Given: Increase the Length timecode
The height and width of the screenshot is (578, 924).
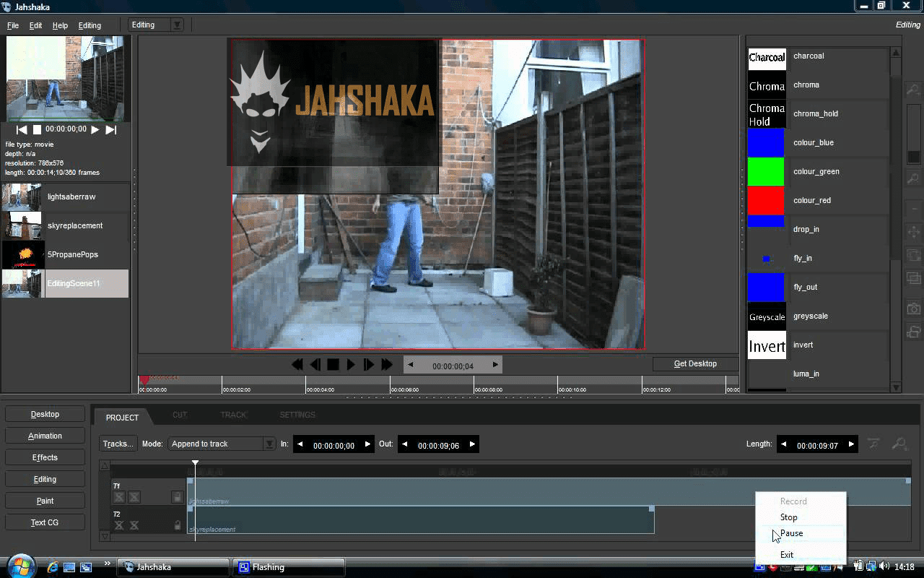Looking at the screenshot, I should pyautogui.click(x=851, y=445).
